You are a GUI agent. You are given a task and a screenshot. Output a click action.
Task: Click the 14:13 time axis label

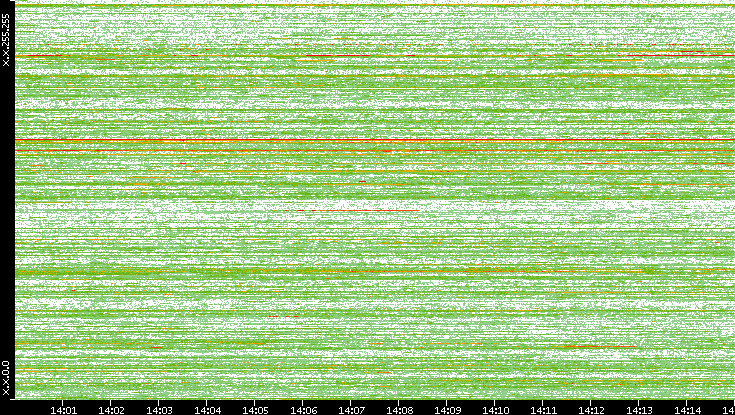(x=639, y=410)
